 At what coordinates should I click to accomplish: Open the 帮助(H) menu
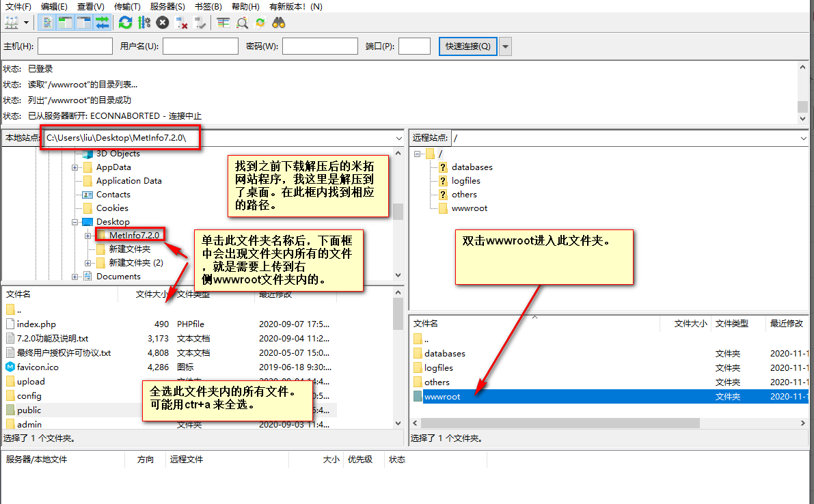click(245, 6)
